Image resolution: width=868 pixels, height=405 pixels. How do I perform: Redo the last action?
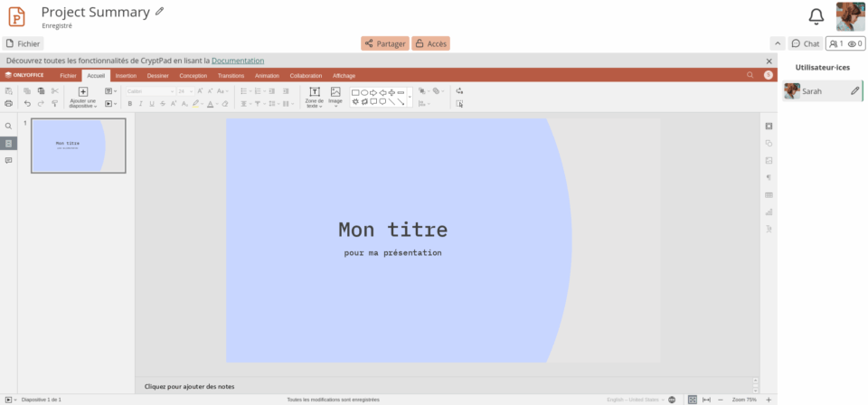[x=41, y=103]
